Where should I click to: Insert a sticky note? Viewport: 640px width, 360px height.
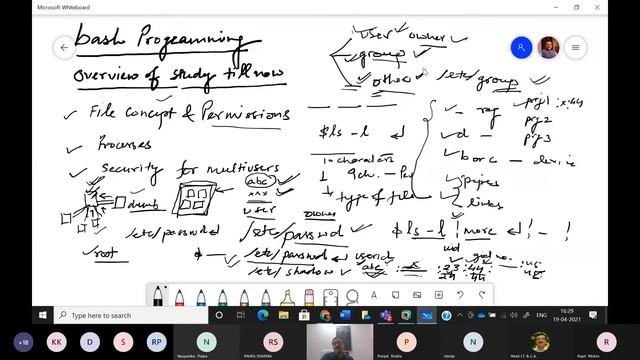point(396,295)
